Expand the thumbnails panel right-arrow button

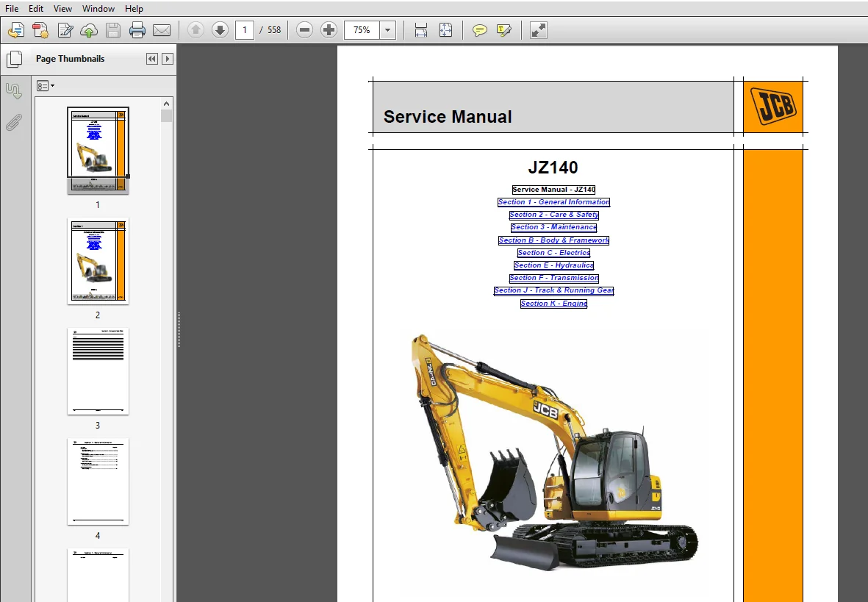point(167,59)
